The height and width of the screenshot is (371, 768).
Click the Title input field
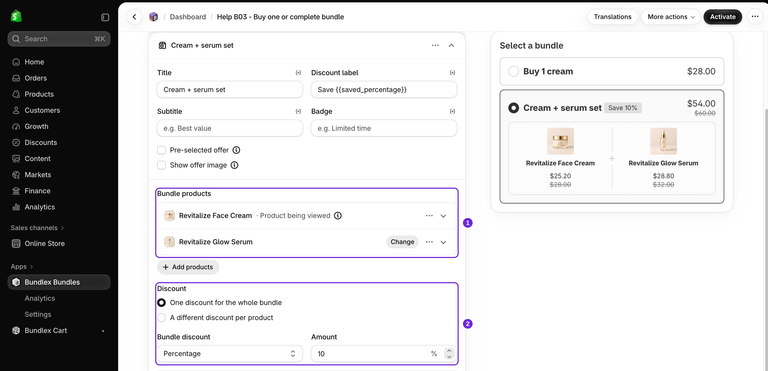pyautogui.click(x=230, y=90)
